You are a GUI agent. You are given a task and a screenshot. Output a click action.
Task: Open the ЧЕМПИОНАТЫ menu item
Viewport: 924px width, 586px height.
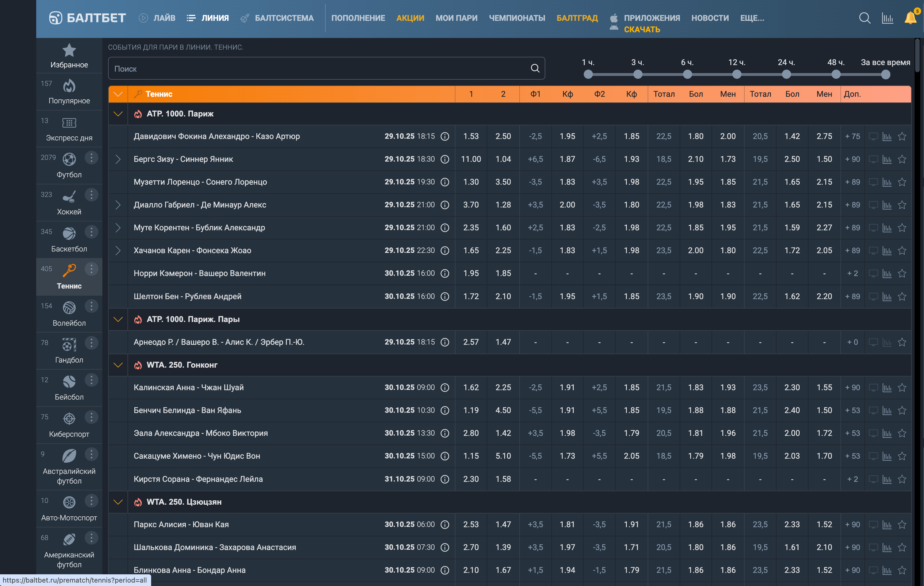516,18
